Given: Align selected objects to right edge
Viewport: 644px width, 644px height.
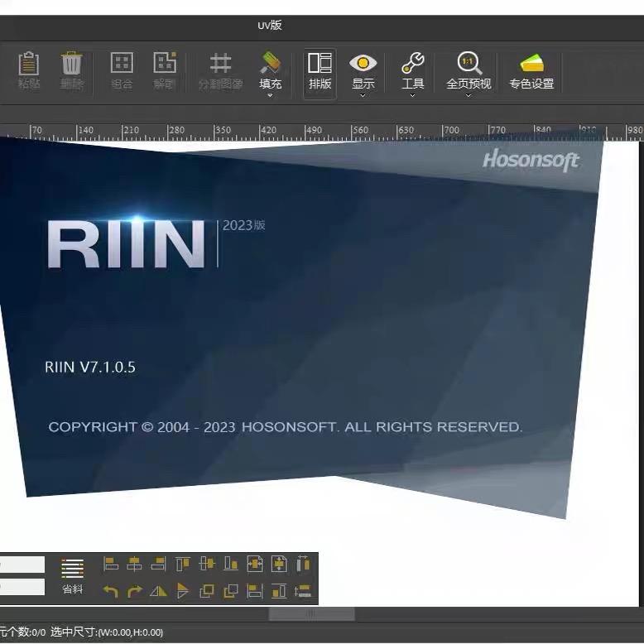Looking at the screenshot, I should [x=158, y=564].
